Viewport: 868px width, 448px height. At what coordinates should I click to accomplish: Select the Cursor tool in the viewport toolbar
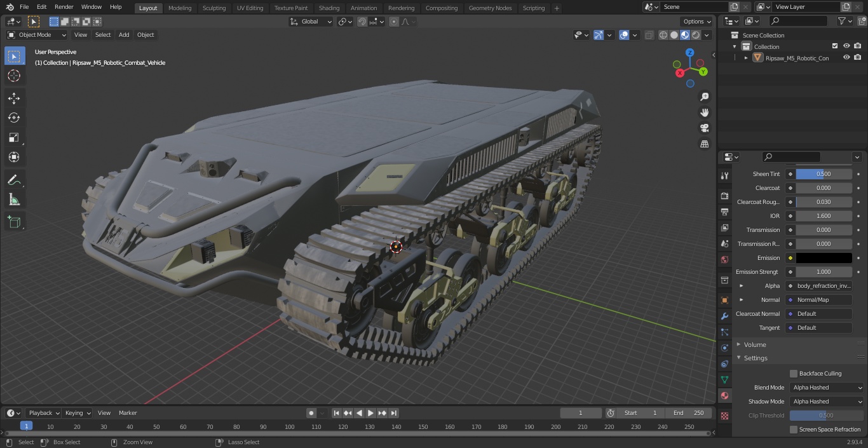pyautogui.click(x=14, y=76)
